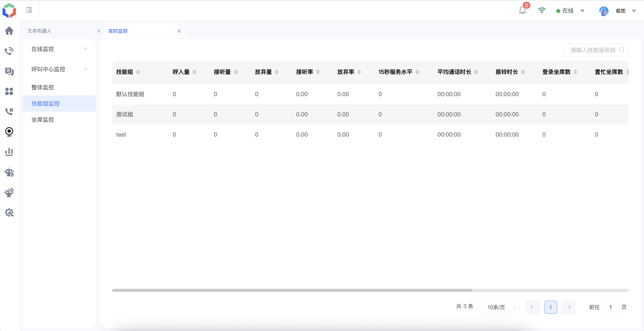The height and width of the screenshot is (331, 644).
Task: Expand the 在线监控 menu group
Action: (x=59, y=49)
